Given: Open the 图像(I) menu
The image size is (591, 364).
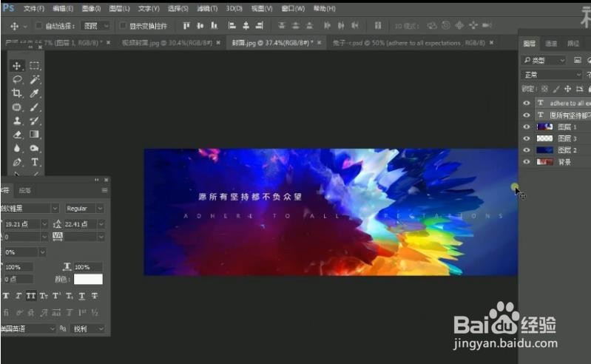Looking at the screenshot, I should pos(91,8).
